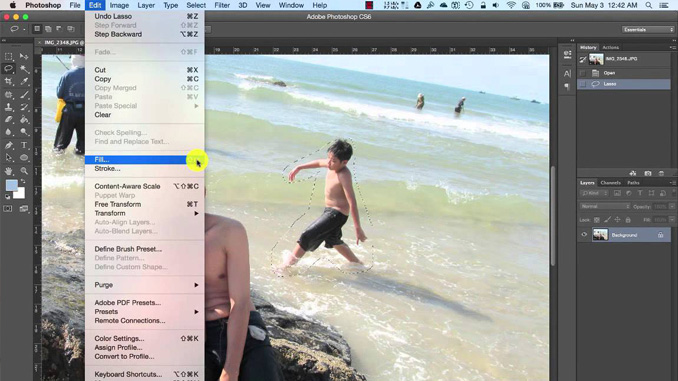Choose Fill… from Edit menu
The width and height of the screenshot is (678, 381).
(144, 160)
